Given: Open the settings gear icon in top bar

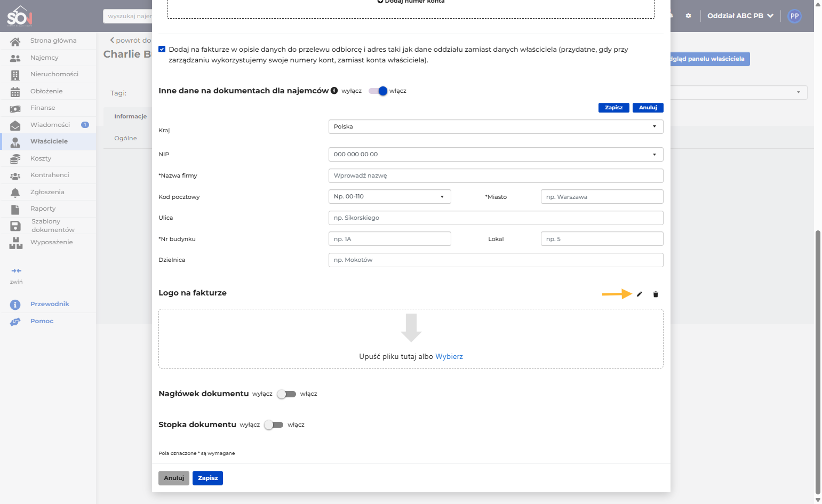Looking at the screenshot, I should [x=688, y=16].
